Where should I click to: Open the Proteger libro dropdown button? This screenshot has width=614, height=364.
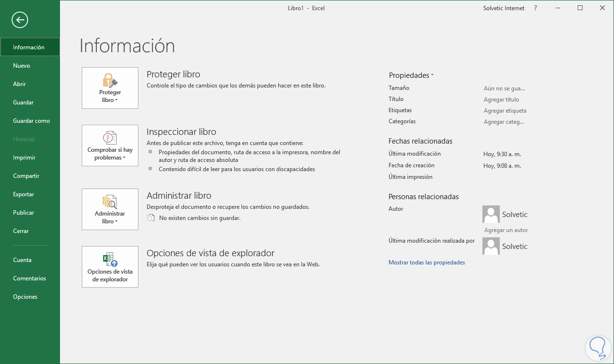point(110,88)
